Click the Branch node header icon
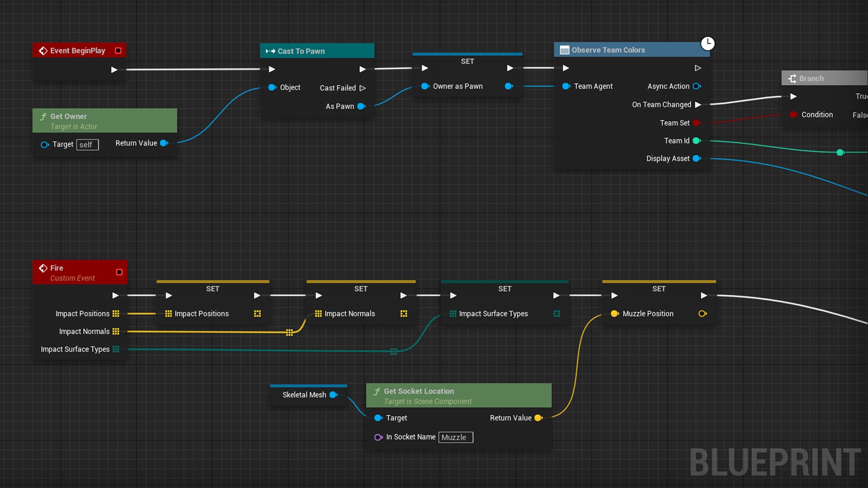This screenshot has width=868, height=488. tap(792, 78)
